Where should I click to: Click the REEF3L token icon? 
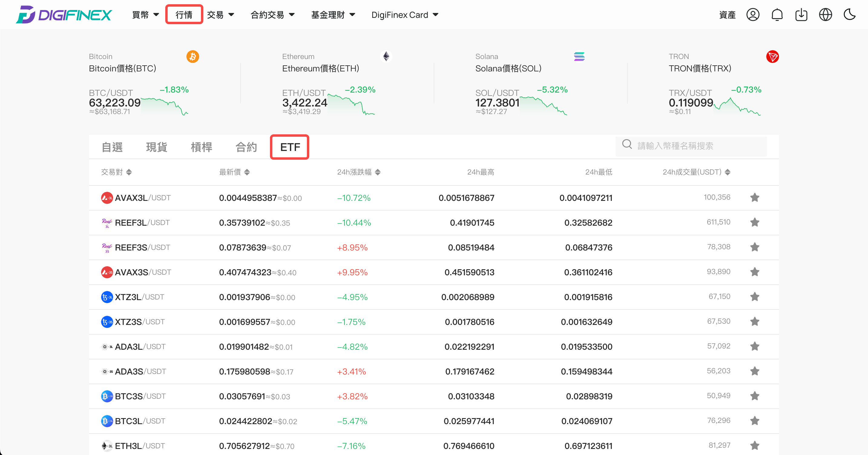(107, 223)
